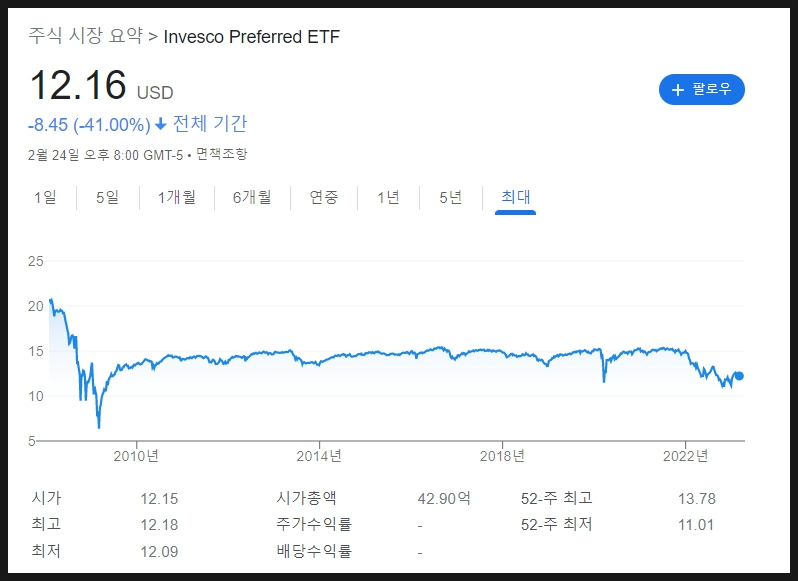Viewport: 798px width, 581px height.
Task: Click the 팔로우 follow button
Action: point(701,90)
